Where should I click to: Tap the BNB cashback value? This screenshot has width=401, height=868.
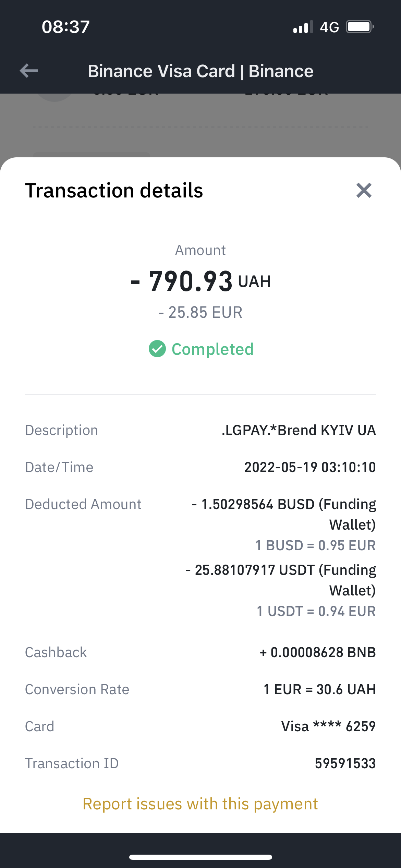click(x=318, y=652)
